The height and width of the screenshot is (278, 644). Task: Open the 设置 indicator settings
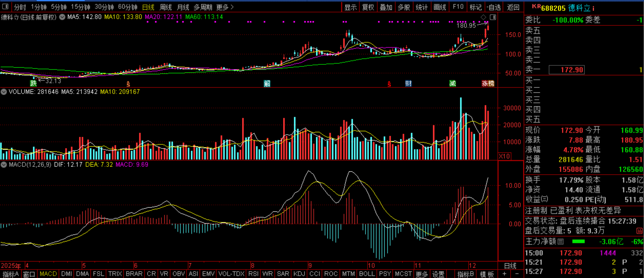click(438, 274)
